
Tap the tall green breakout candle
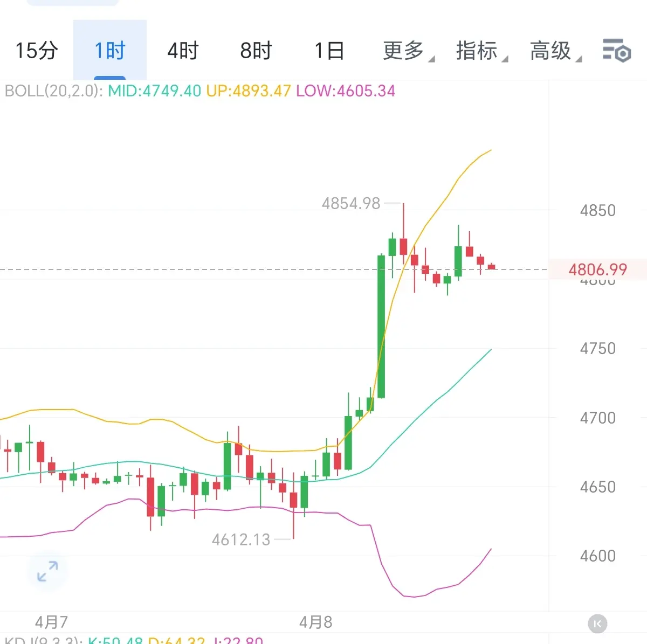click(x=381, y=326)
